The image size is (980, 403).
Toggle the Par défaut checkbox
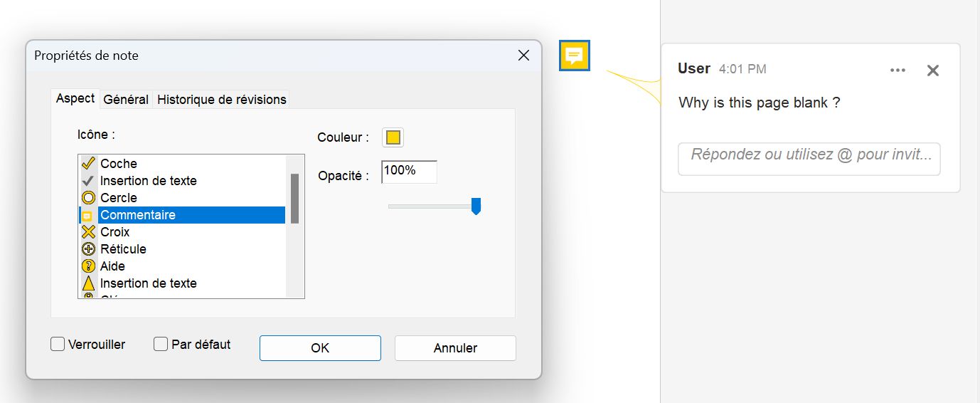(161, 345)
